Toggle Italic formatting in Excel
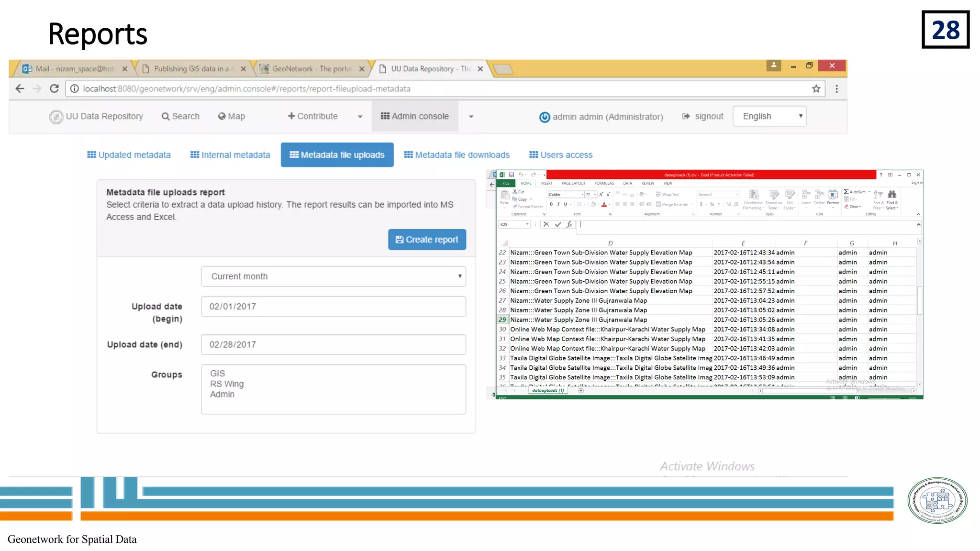This screenshot has width=980, height=551. coord(558,204)
